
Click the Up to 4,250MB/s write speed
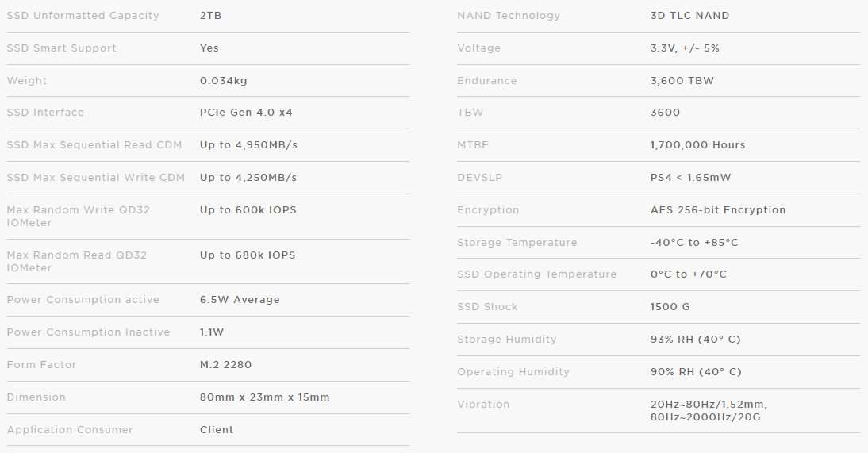pos(248,178)
